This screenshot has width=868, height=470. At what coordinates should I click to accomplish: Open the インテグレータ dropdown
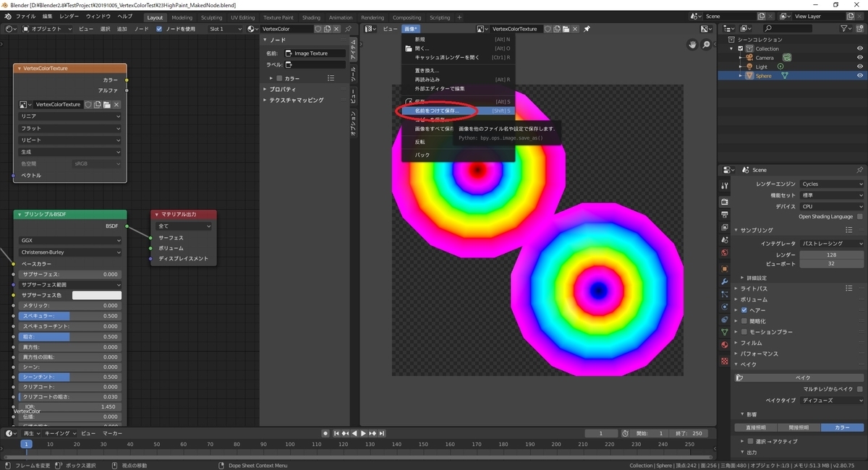[832, 244]
